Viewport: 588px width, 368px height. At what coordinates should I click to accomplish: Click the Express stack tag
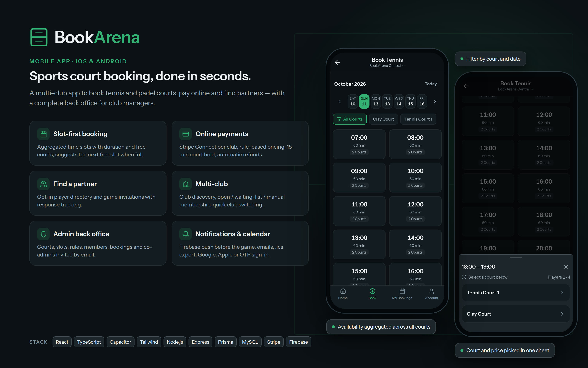200,342
